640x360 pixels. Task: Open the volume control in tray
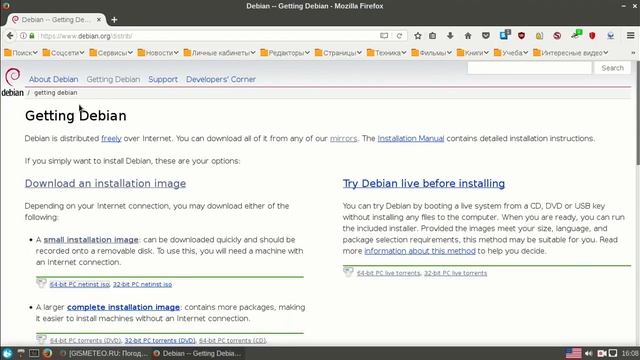point(588,353)
